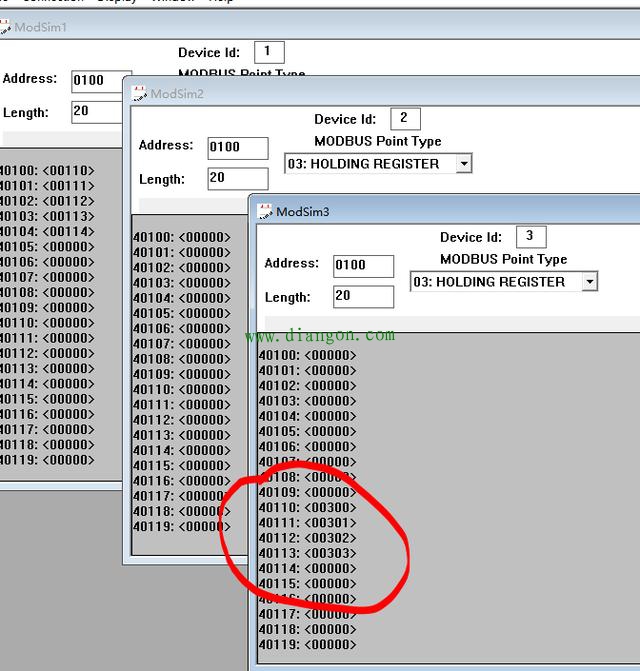Click the Length field in ModSim3
Screen dimensions: 640x671
[363, 296]
